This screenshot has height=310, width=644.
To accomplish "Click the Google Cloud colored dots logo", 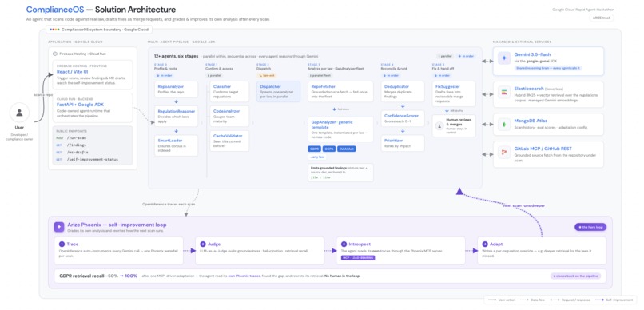I will coord(54,30).
